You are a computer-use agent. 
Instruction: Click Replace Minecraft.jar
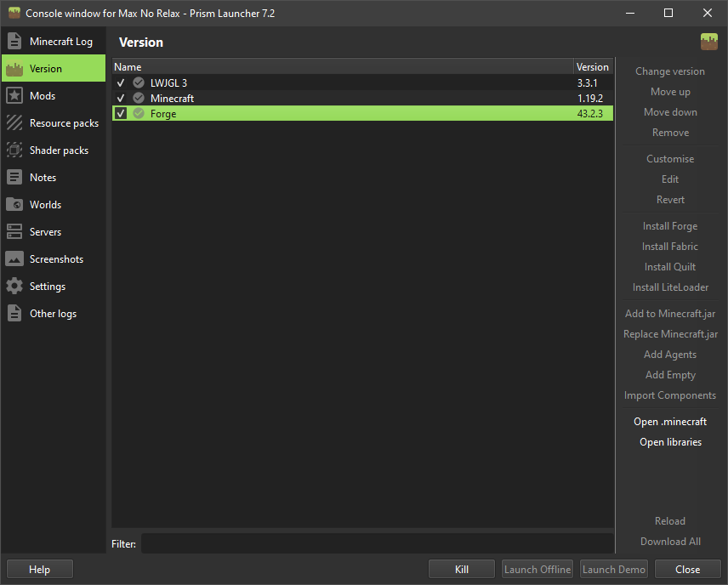pyautogui.click(x=670, y=334)
